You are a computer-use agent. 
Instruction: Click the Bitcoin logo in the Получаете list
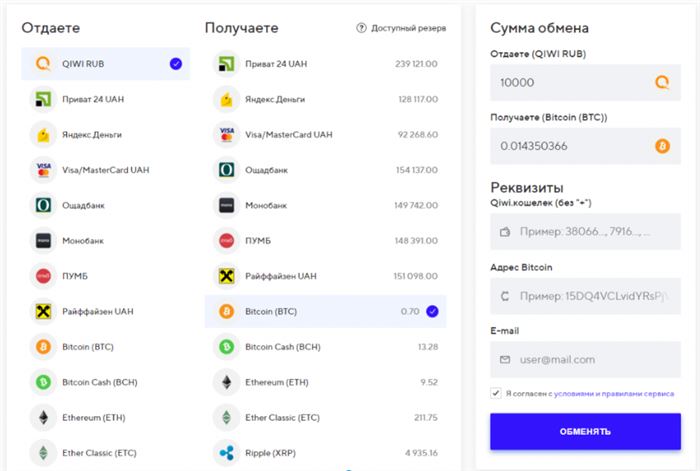(x=226, y=311)
